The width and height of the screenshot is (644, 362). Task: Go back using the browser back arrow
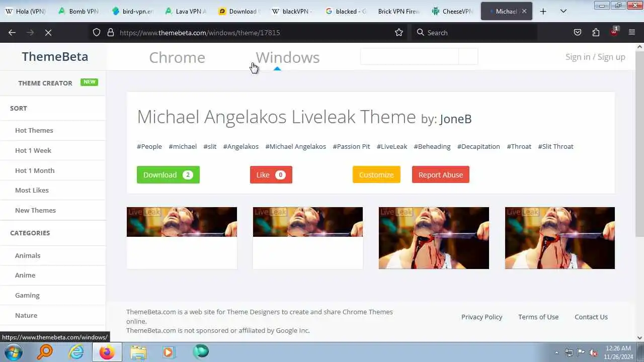tap(12, 32)
